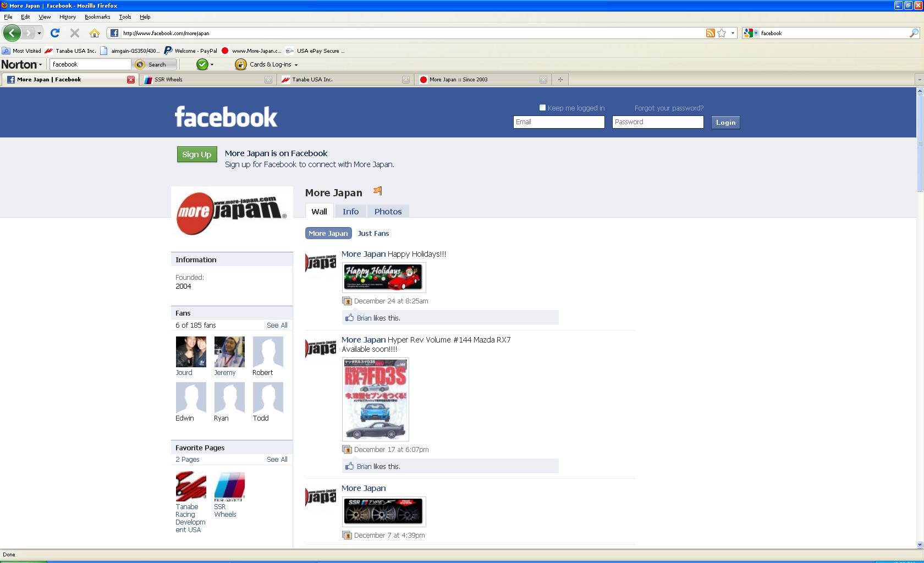
Task: Open the Bookmarks menu
Action: coord(97,17)
